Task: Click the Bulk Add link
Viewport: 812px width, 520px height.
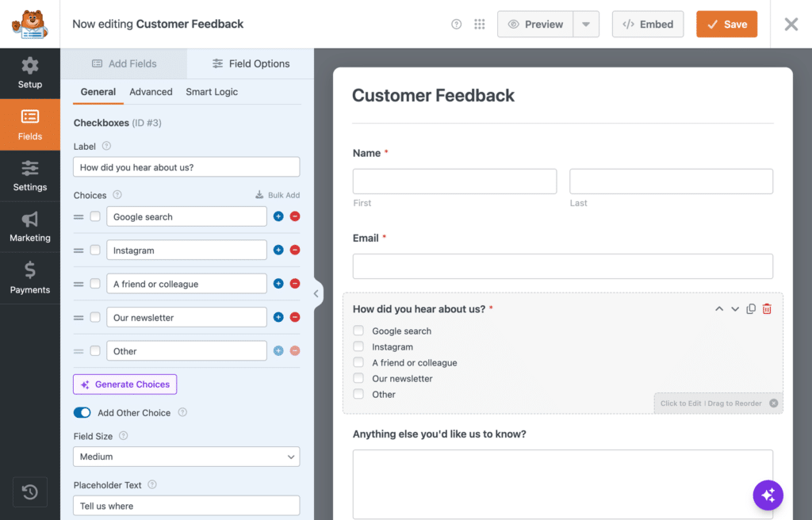Action: [x=278, y=195]
